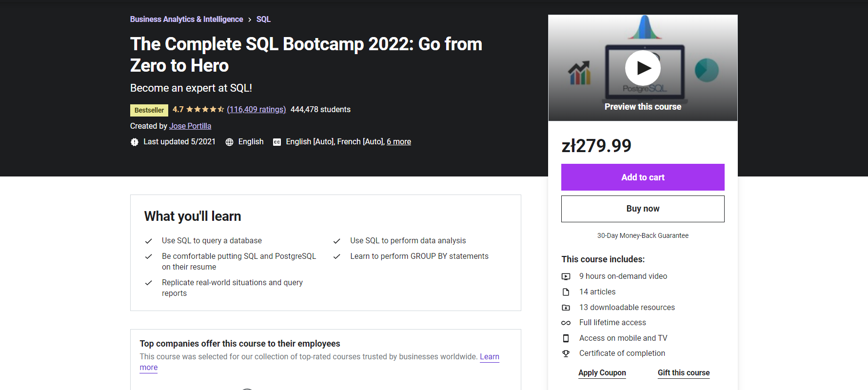Click the Buy now button
Viewport: 868px width, 390px height.
click(643, 209)
